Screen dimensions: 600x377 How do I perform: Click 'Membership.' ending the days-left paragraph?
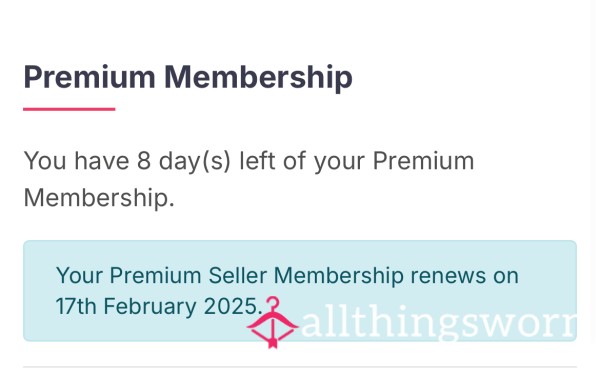[99, 197]
